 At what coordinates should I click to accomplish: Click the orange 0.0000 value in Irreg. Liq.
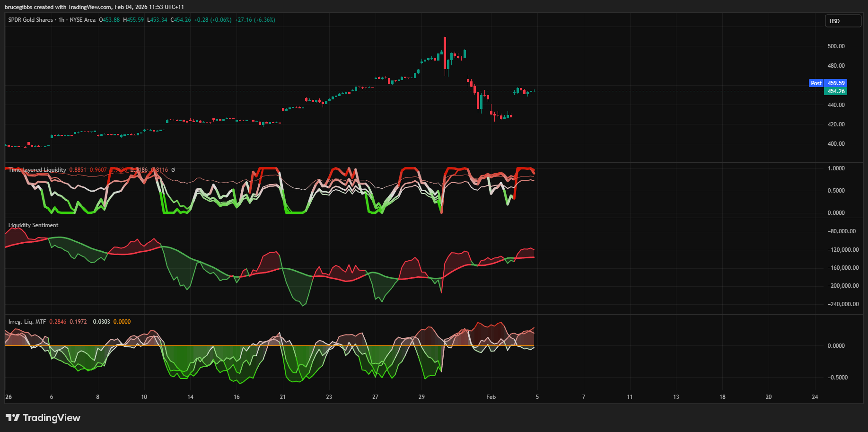tap(122, 322)
